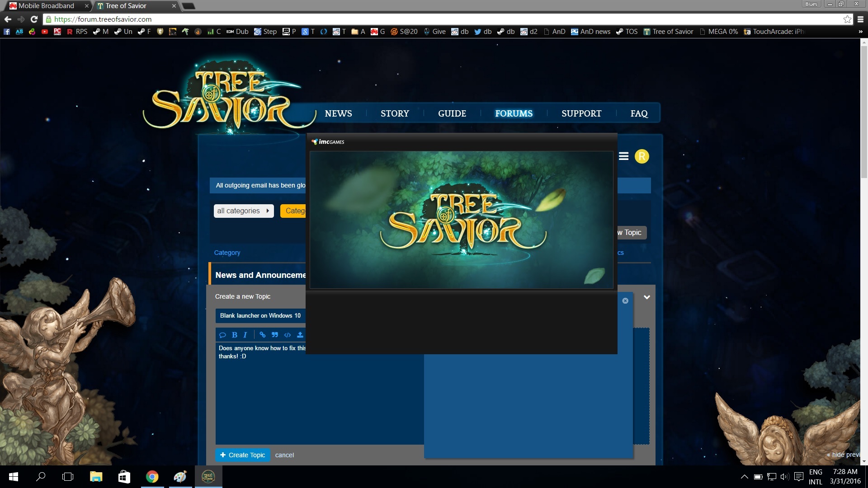Image resolution: width=868 pixels, height=488 pixels.
Task: Go to the SUPPORT navigation item
Action: tap(581, 113)
